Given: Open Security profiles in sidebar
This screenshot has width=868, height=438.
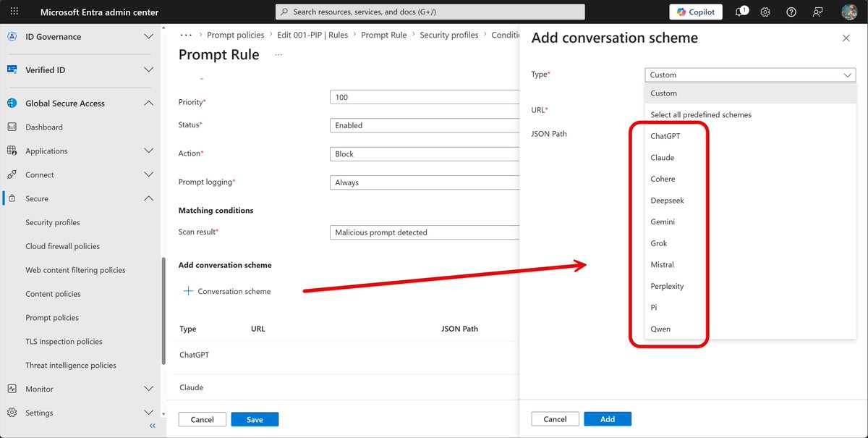Looking at the screenshot, I should click(53, 222).
